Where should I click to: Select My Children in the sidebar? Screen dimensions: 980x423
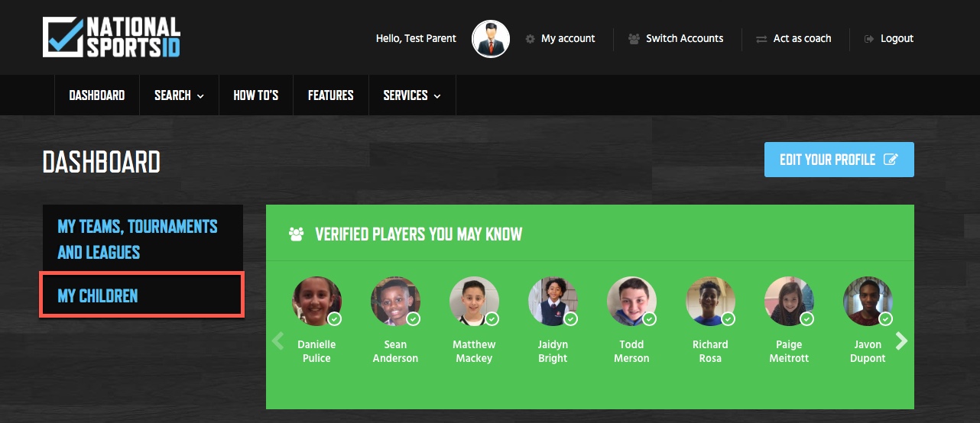pos(142,295)
